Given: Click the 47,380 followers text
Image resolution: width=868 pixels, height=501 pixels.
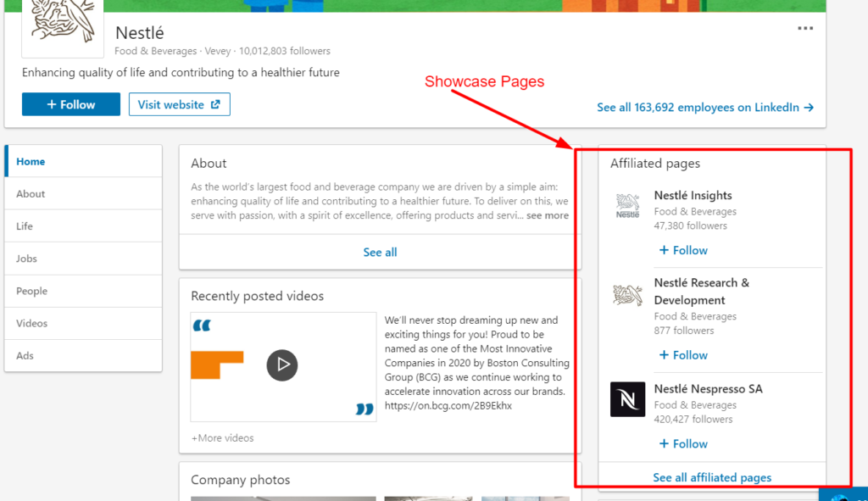Looking at the screenshot, I should tap(690, 225).
